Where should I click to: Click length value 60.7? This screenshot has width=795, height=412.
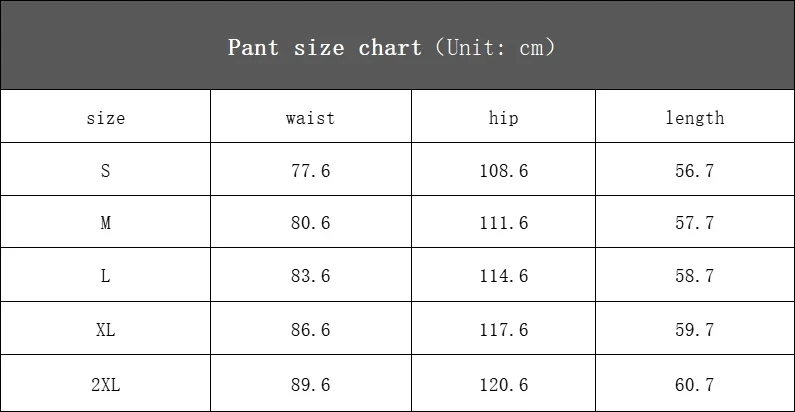(694, 384)
